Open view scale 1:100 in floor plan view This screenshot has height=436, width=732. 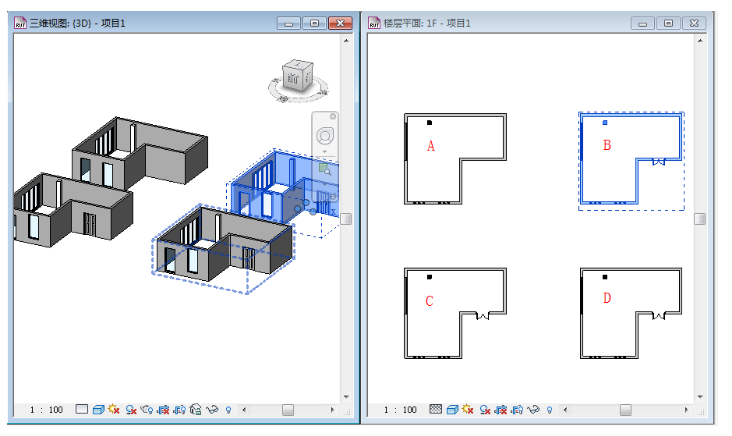tap(400, 410)
